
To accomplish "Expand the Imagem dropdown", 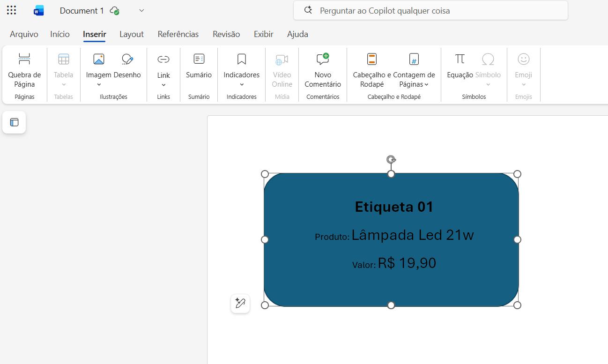I will point(99,85).
